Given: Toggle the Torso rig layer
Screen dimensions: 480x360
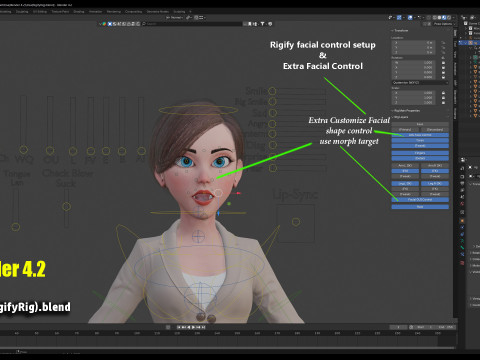Looking at the screenshot, I should [x=420, y=140].
